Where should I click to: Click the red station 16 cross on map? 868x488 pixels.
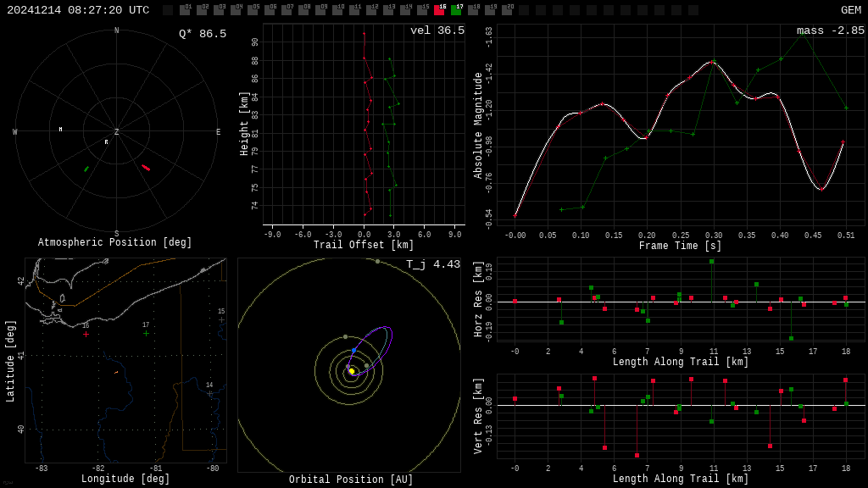coord(86,335)
